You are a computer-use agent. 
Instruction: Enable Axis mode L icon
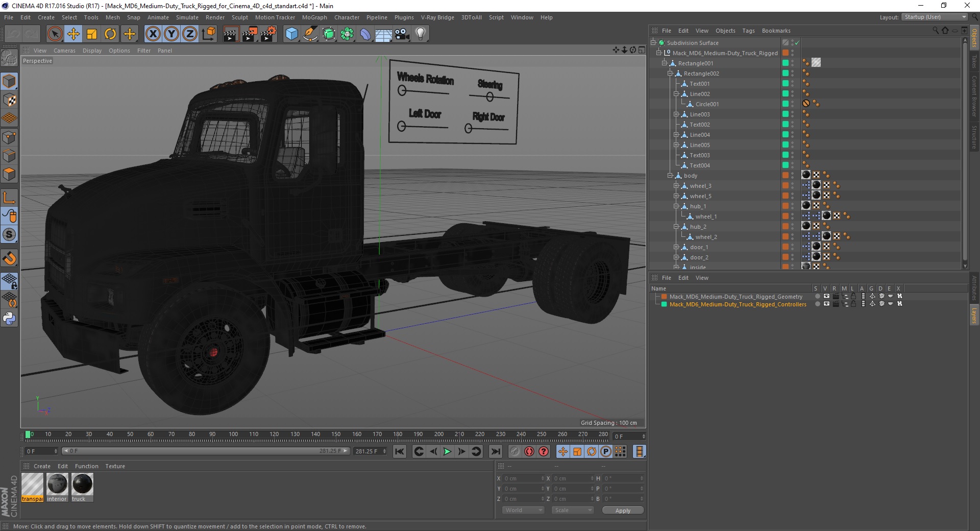pos(9,198)
